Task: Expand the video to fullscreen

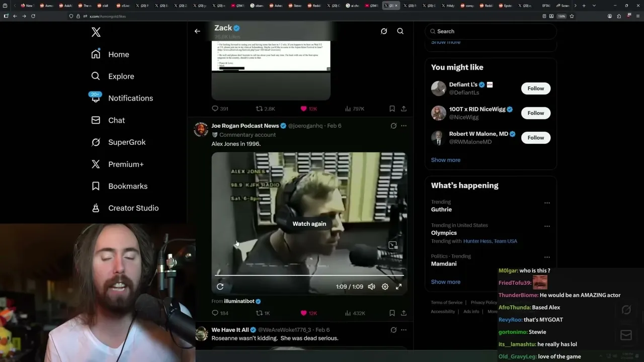Action: pos(398,287)
